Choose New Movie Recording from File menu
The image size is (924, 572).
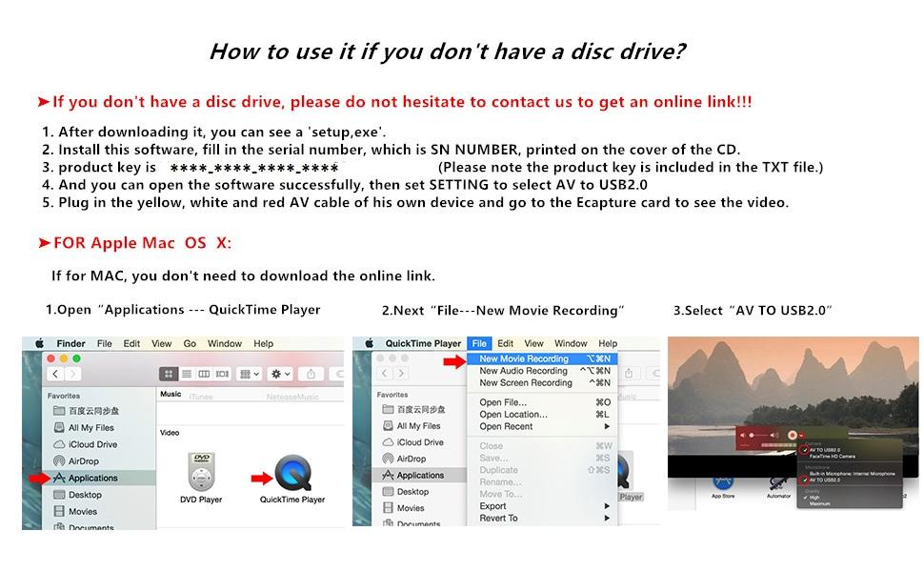(542, 358)
